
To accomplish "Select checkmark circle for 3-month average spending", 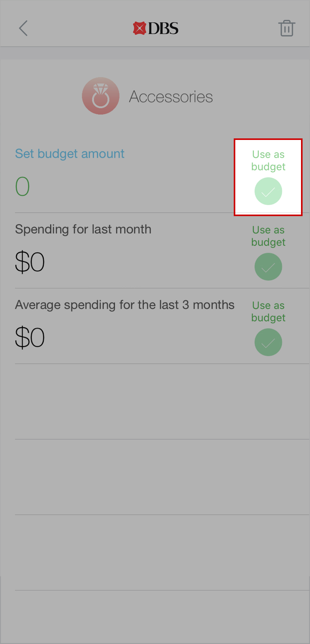I will pos(268,342).
